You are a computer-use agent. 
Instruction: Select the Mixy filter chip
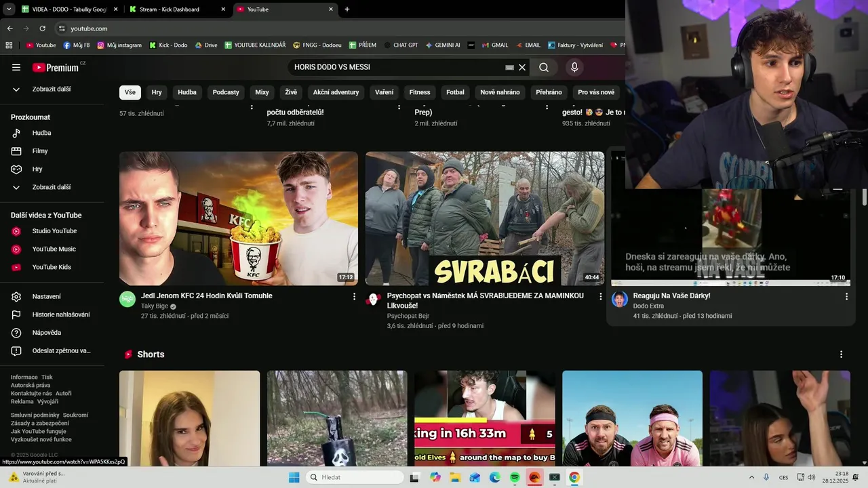[x=262, y=92]
